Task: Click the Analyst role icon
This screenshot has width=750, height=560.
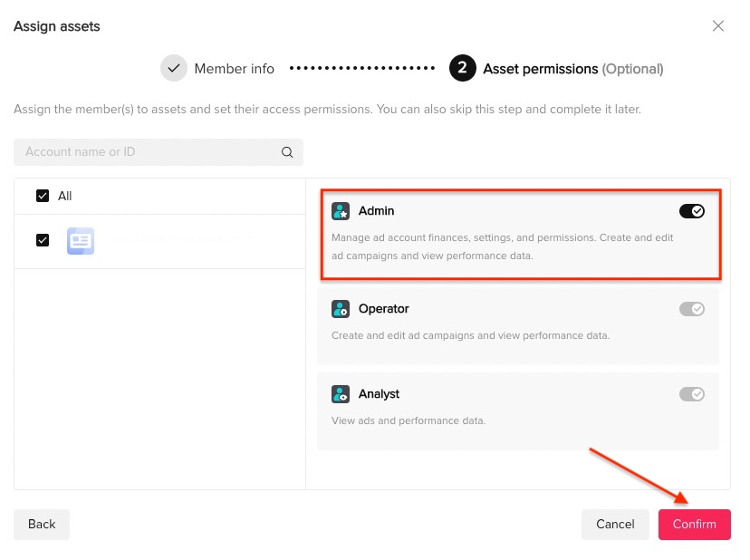Action: point(341,394)
